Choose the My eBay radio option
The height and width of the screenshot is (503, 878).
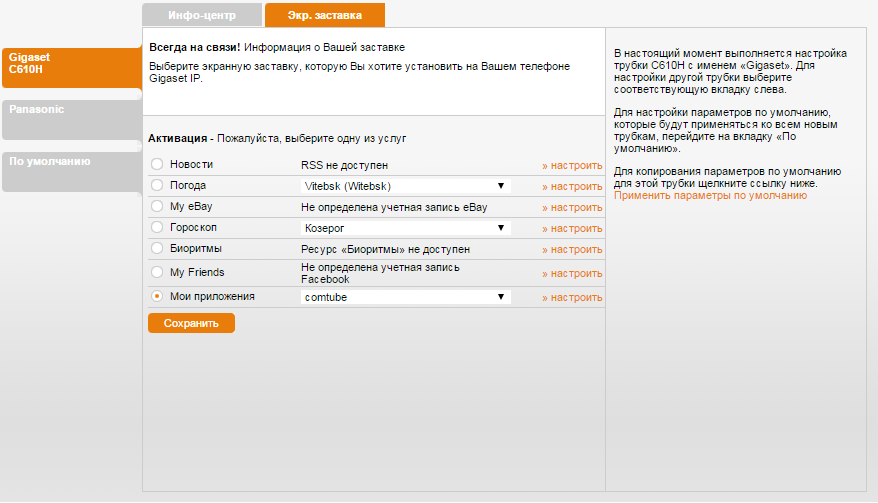156,206
